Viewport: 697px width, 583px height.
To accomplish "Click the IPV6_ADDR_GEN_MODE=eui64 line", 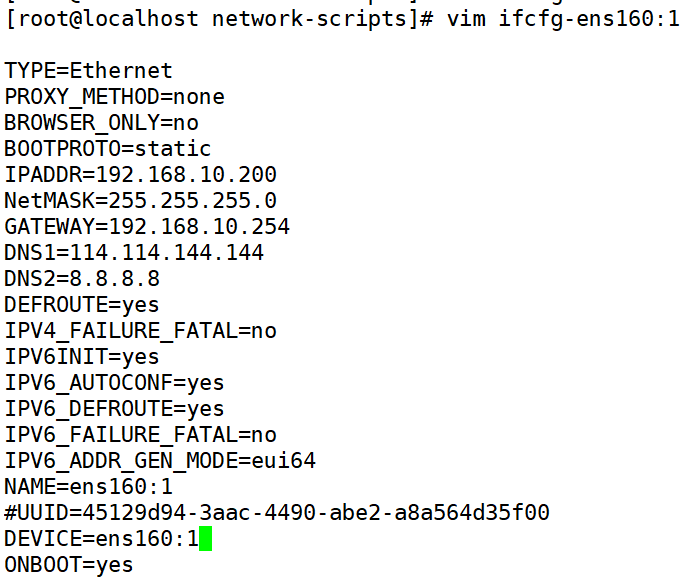I will tap(160, 461).
